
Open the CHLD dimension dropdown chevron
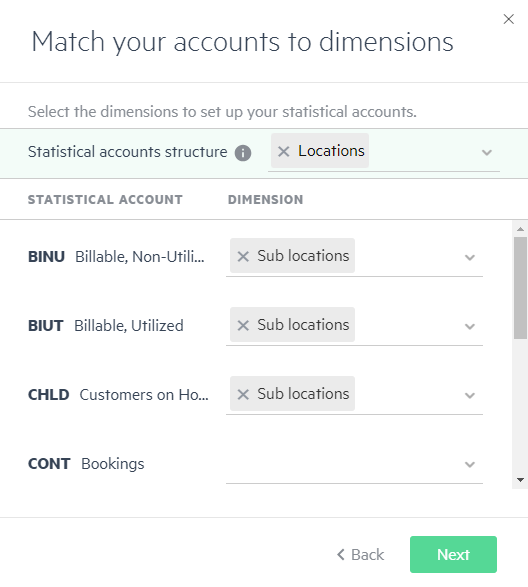[470, 395]
